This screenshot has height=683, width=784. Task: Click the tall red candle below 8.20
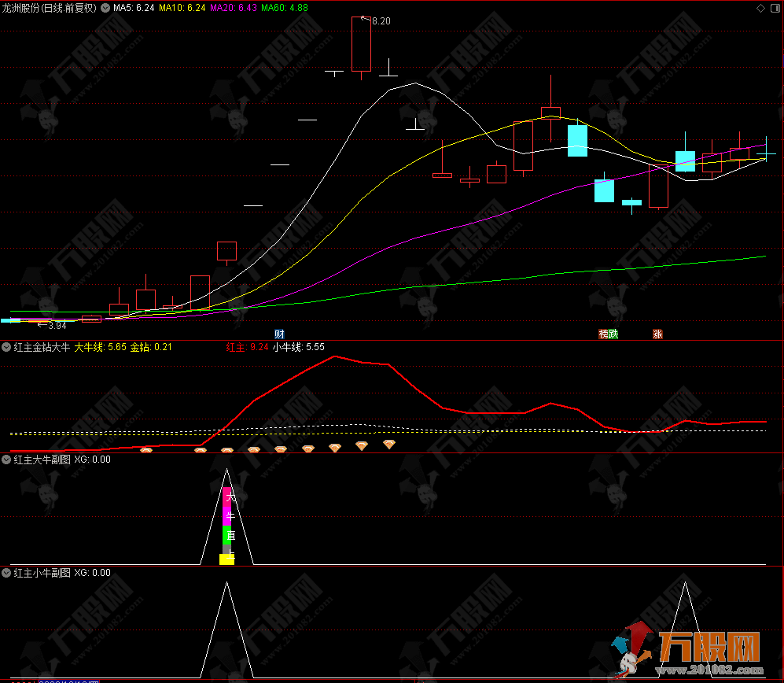pyautogui.click(x=361, y=44)
